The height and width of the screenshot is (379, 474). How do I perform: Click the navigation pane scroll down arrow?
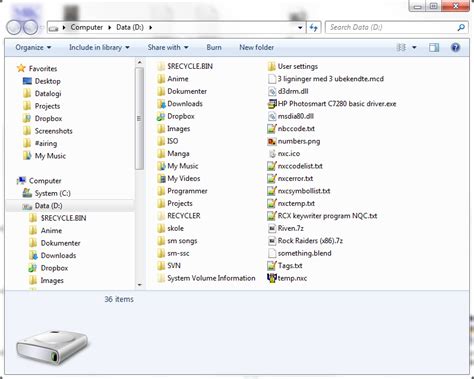(x=139, y=285)
